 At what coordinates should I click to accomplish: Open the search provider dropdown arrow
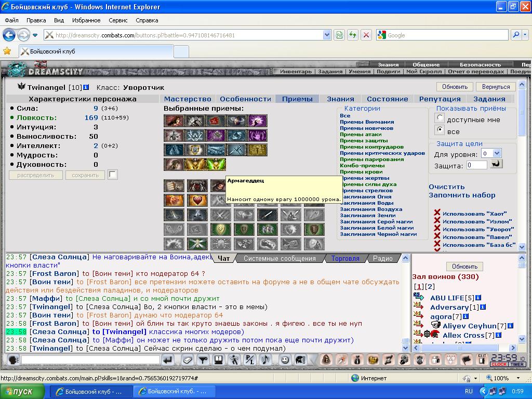525,35
